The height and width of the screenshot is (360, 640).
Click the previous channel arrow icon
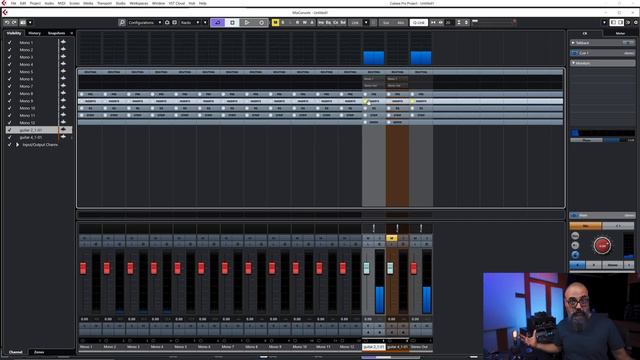(x=433, y=22)
